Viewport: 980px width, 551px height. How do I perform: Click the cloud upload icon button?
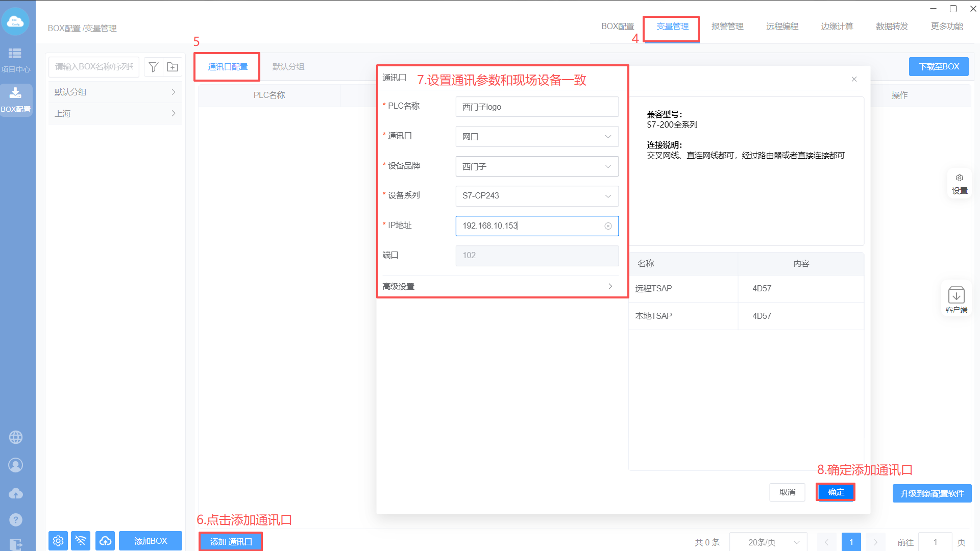[105, 541]
